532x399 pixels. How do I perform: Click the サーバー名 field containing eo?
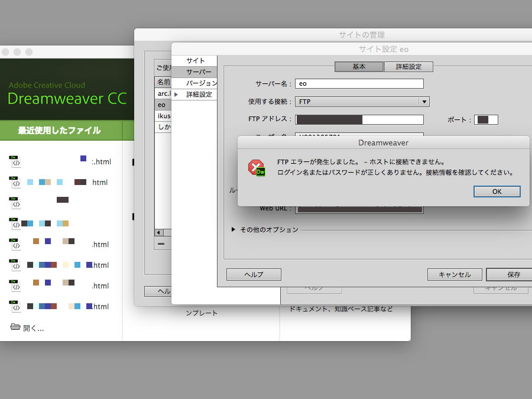pos(359,83)
